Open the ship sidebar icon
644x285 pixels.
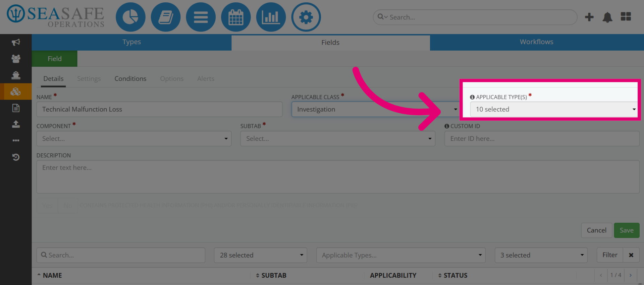point(16,75)
